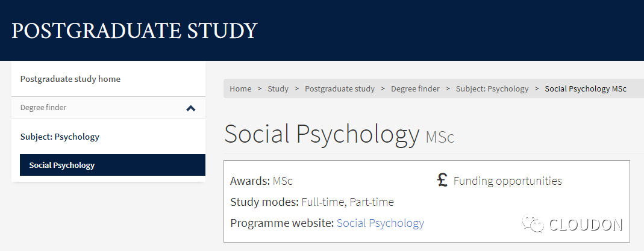Go to Home breadcrumb link

pos(240,88)
